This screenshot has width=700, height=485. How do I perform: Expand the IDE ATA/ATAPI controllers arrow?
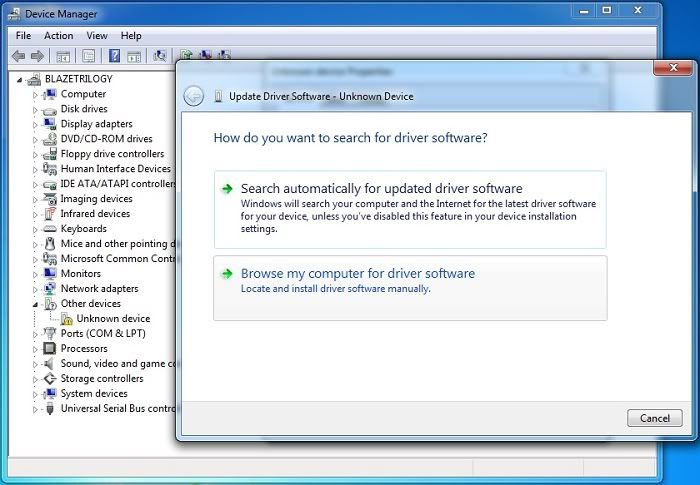pos(35,184)
